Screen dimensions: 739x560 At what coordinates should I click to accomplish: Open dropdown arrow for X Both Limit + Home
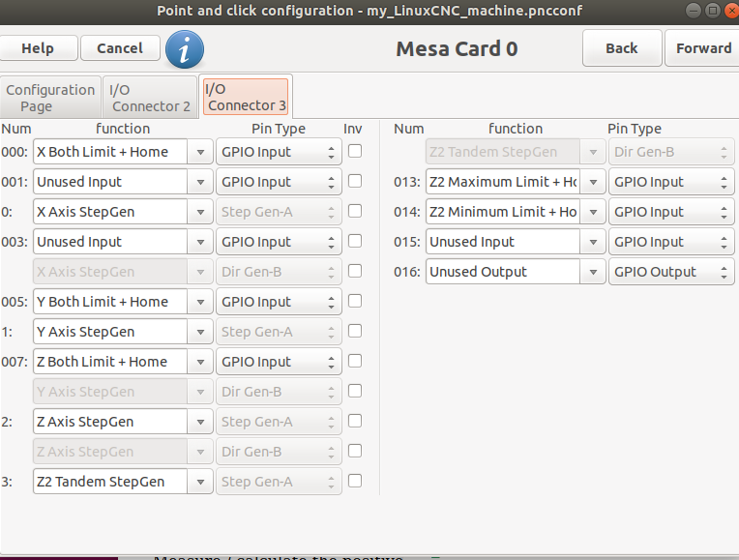click(200, 152)
